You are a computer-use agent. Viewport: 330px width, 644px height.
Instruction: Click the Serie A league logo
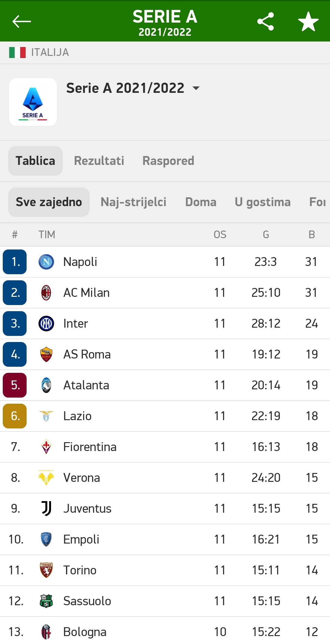[x=33, y=102]
